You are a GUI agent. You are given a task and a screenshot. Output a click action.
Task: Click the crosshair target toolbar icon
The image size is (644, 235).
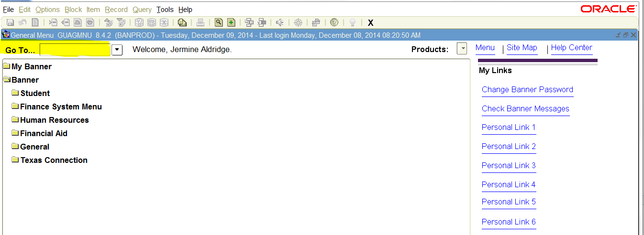[298, 22]
